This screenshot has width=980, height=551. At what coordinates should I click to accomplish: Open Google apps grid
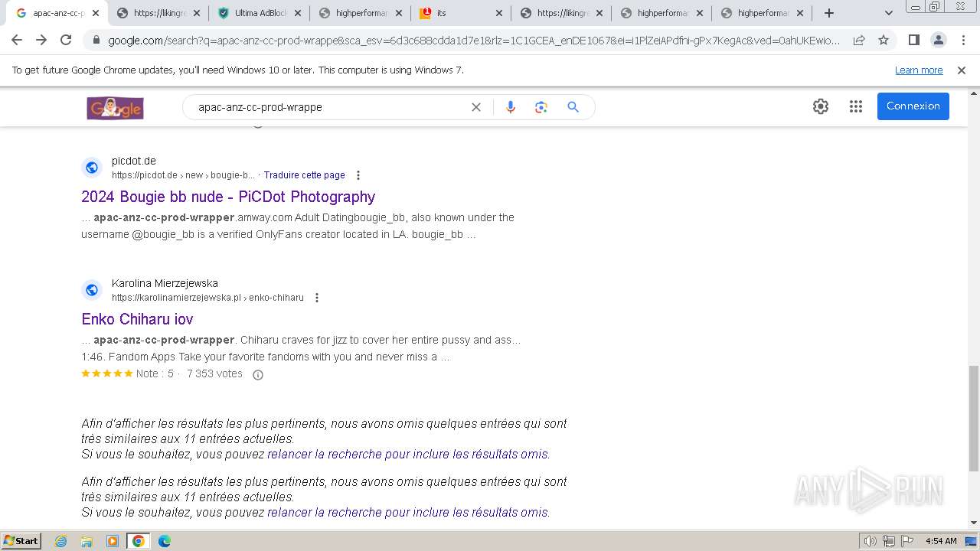tap(856, 106)
